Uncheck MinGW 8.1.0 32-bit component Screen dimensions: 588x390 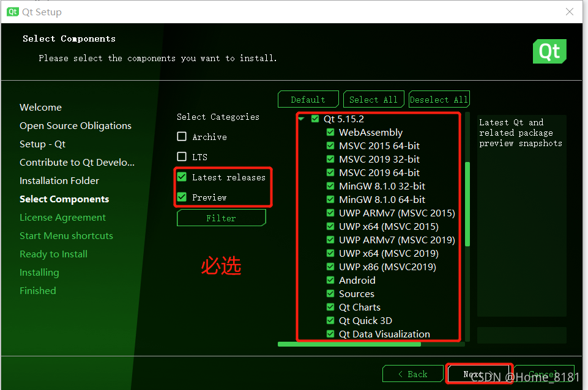pos(330,186)
